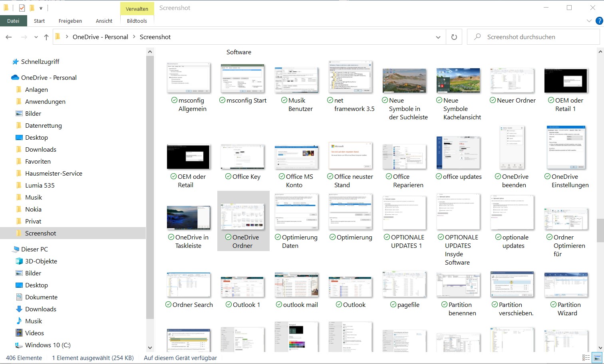This screenshot has width=604, height=364.
Task: Click the navigation pane scrollbar
Action: coord(150,188)
